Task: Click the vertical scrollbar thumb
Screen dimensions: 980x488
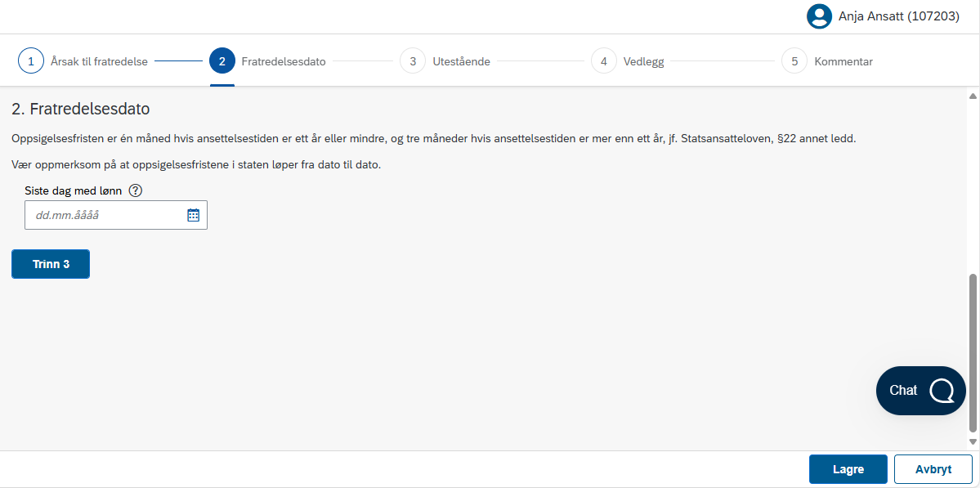Action: pos(972,352)
